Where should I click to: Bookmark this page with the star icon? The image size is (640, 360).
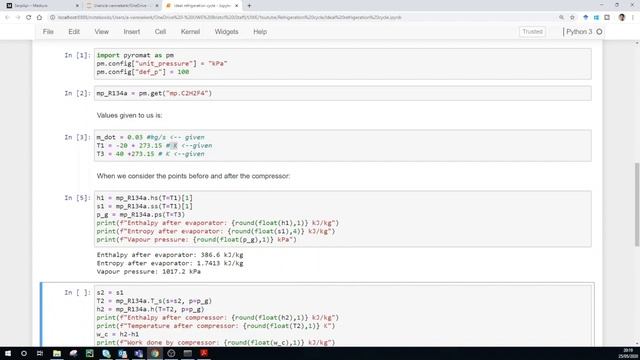tap(572, 18)
